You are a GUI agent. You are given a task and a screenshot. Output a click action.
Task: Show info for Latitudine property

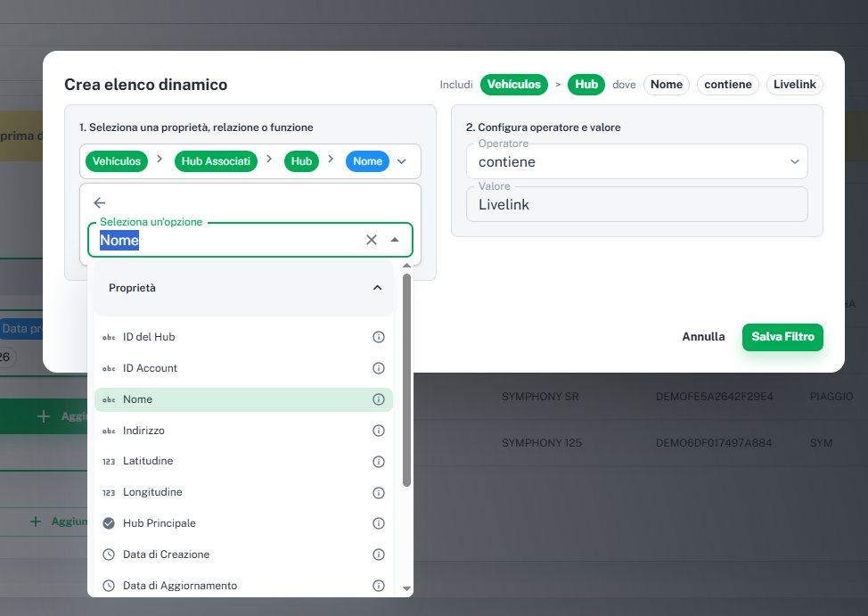pyautogui.click(x=378, y=462)
